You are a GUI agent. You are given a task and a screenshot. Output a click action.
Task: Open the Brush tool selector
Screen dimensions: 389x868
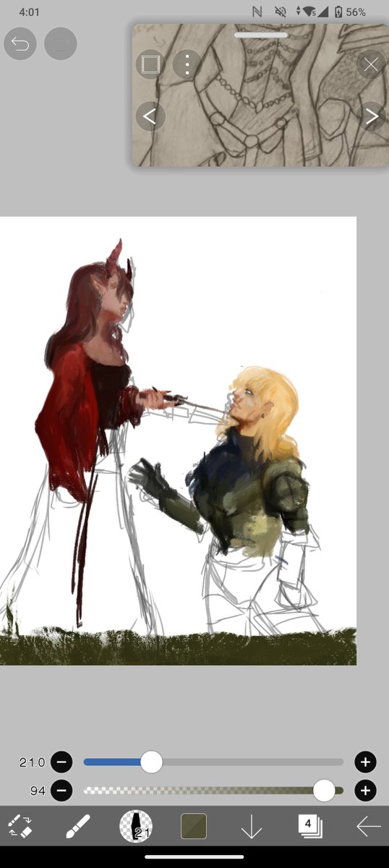(x=77, y=826)
